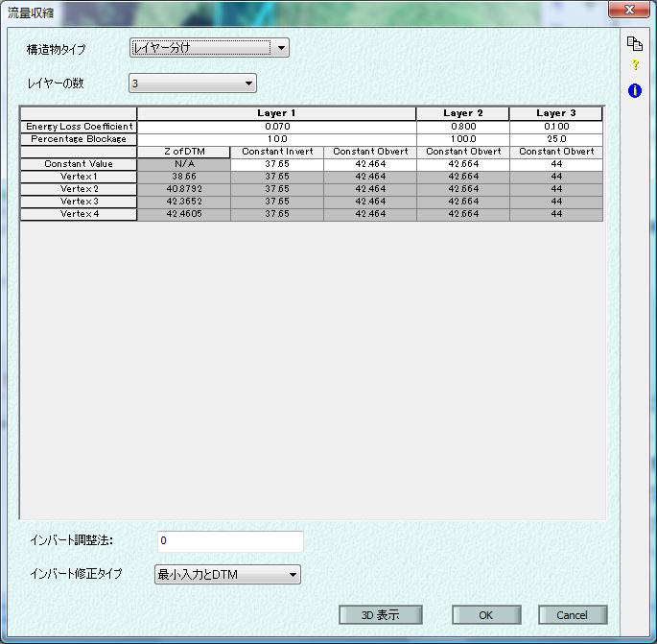Click the N/A cell under Z of DTM

(x=184, y=164)
